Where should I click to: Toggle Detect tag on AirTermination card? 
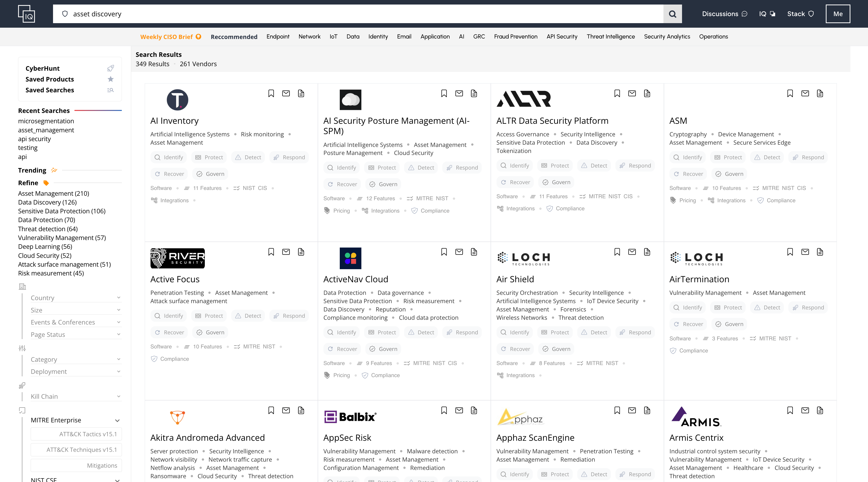pos(767,307)
